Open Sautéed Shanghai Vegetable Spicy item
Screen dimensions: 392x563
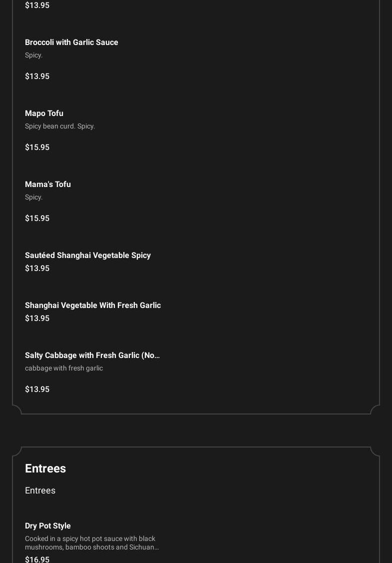click(x=88, y=255)
